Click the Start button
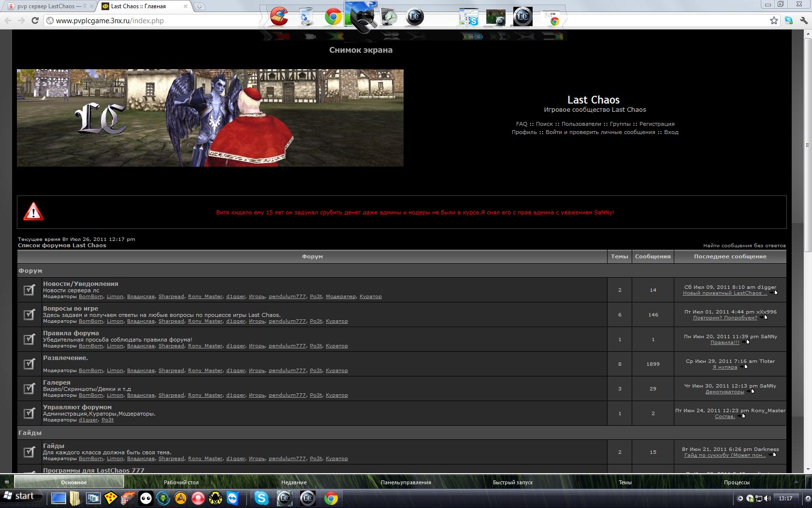Viewport: 812px width, 508px height. [x=19, y=496]
